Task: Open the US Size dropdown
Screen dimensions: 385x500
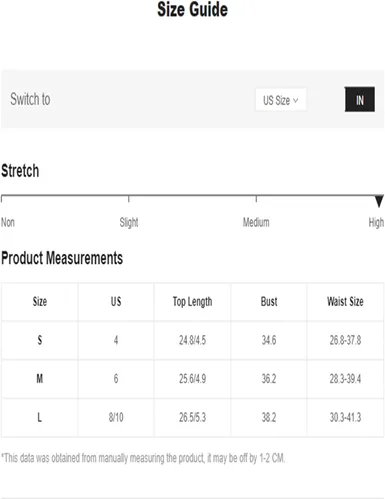Action: 281,99
